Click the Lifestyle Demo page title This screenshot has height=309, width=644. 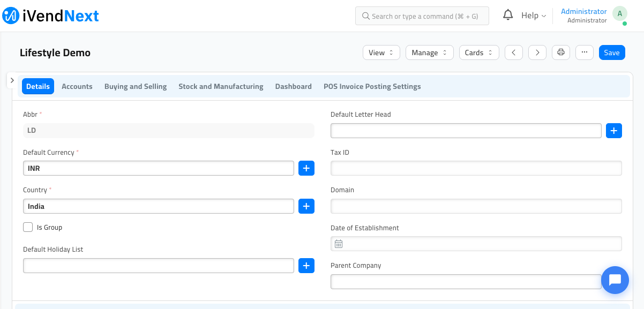55,52
